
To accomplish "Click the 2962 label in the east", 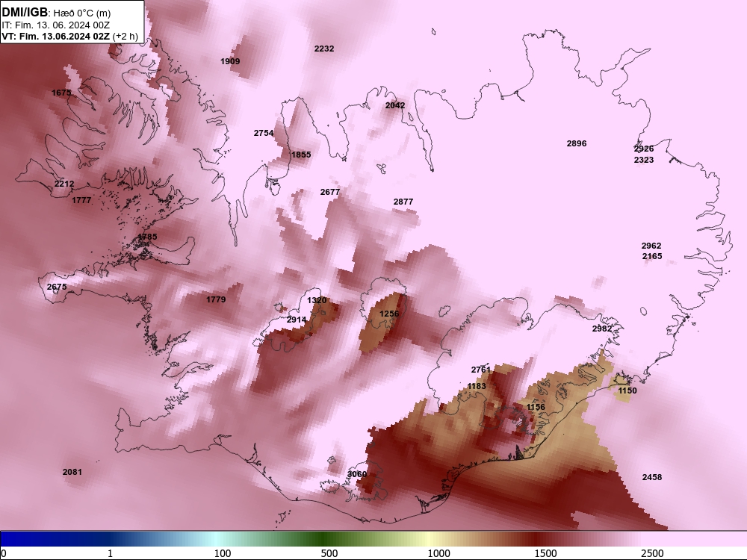I will (651, 246).
